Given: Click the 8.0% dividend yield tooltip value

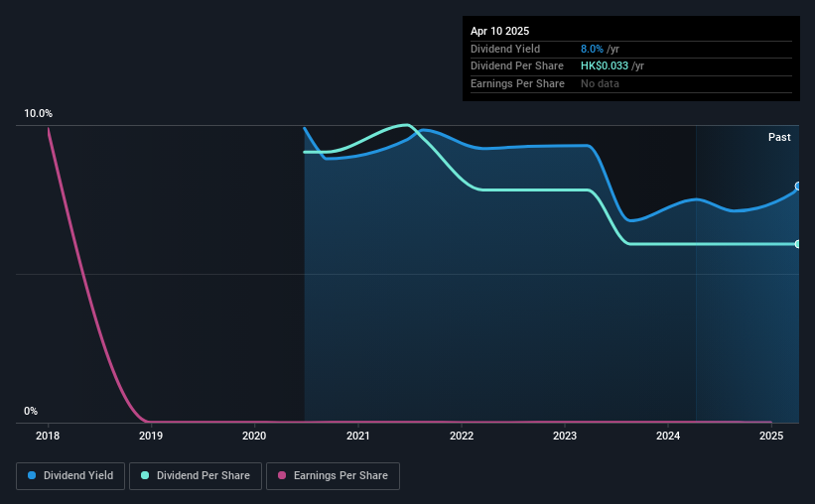Looking at the screenshot, I should coord(592,49).
